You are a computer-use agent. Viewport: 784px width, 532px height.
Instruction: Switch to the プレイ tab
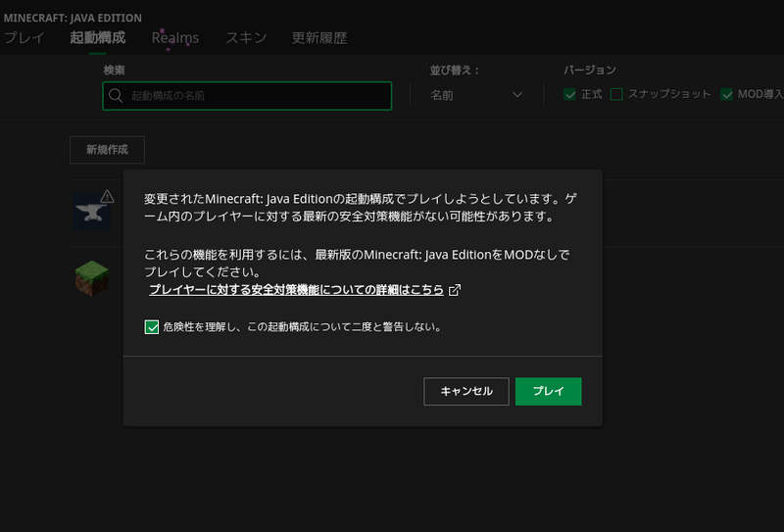coord(24,38)
